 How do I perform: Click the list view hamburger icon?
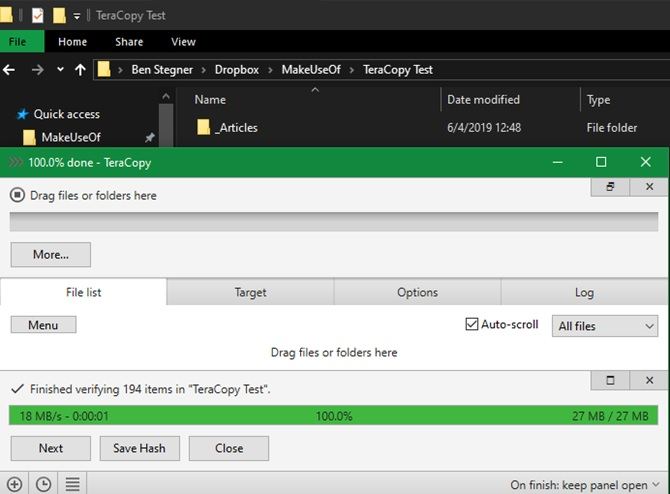[72, 483]
